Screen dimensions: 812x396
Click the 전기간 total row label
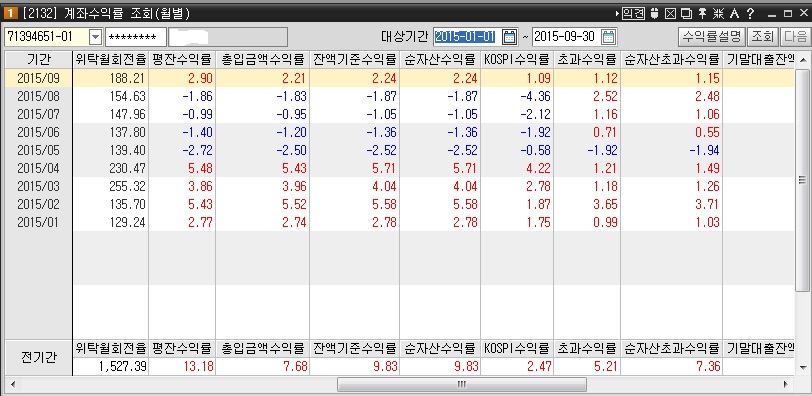38,357
